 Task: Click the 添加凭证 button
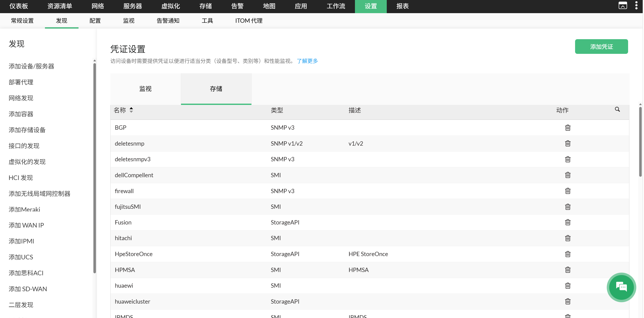click(601, 47)
